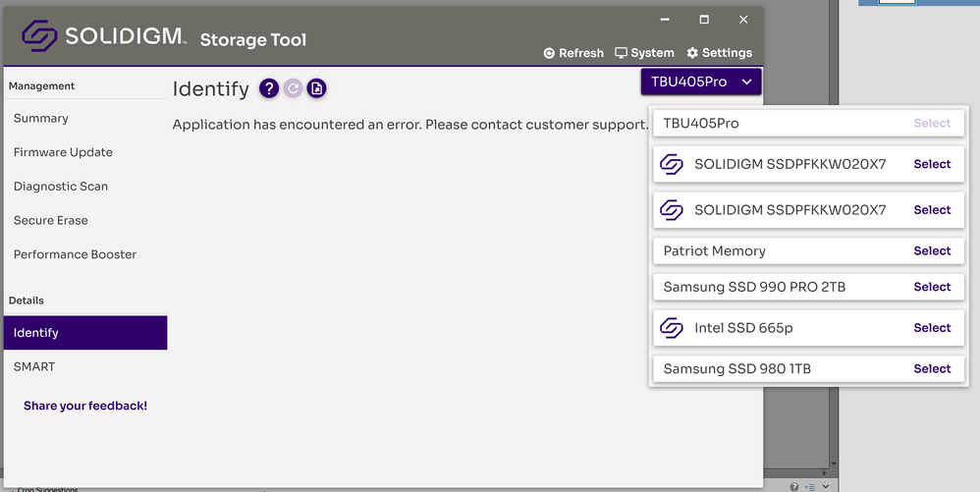Select the Samsung SSD 990 PRO 2TB drive
The height and width of the screenshot is (492, 980).
(931, 287)
